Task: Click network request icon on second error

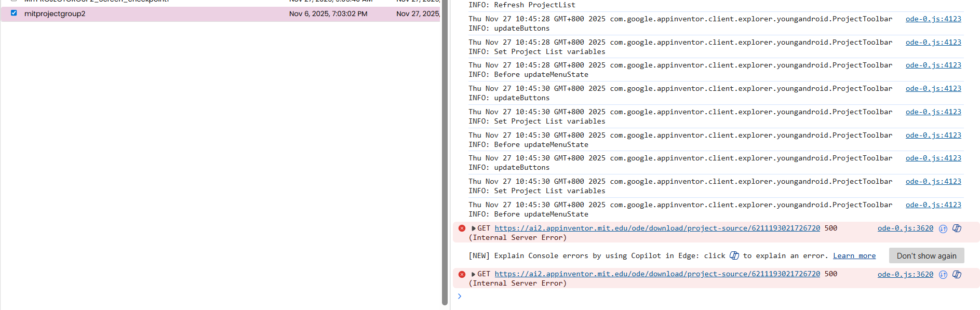Action: [943, 274]
